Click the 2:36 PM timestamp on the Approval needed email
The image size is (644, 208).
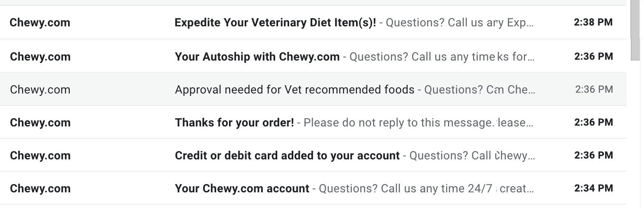[594, 89]
